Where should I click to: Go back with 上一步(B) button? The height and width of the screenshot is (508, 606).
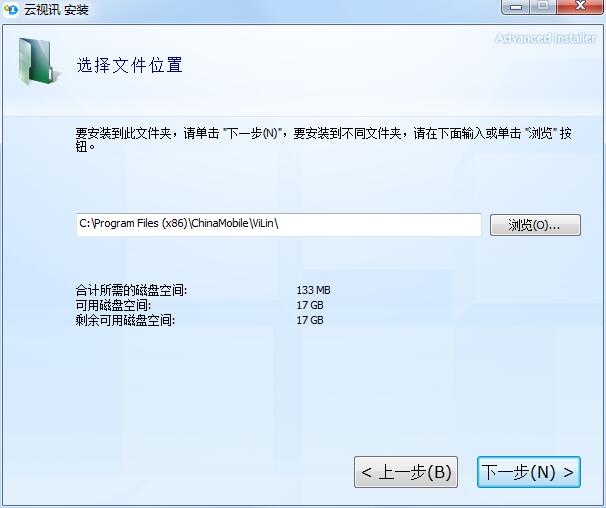click(x=405, y=472)
